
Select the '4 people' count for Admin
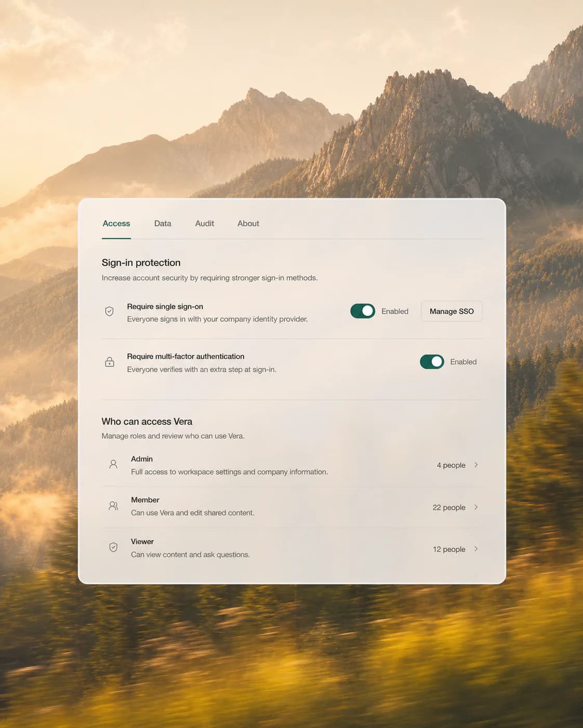(451, 465)
